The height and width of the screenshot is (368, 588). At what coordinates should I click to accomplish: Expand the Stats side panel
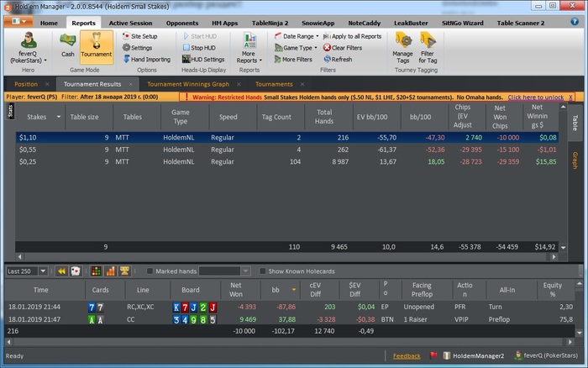tap(10, 112)
